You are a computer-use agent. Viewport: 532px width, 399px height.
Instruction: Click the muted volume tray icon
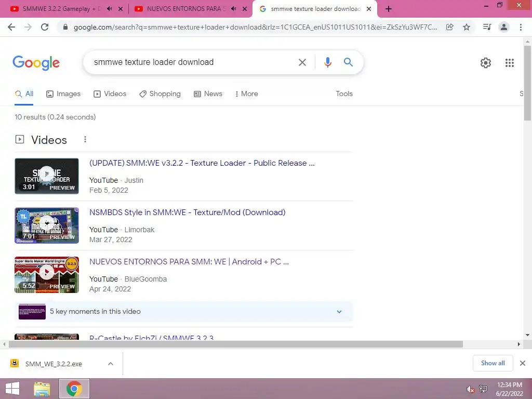[470, 389]
